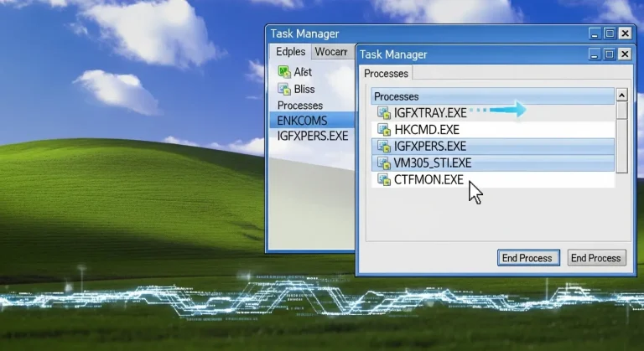This screenshot has width=644, height=351.
Task: Click the HKCMD.EXE process icon
Action: coord(384,130)
